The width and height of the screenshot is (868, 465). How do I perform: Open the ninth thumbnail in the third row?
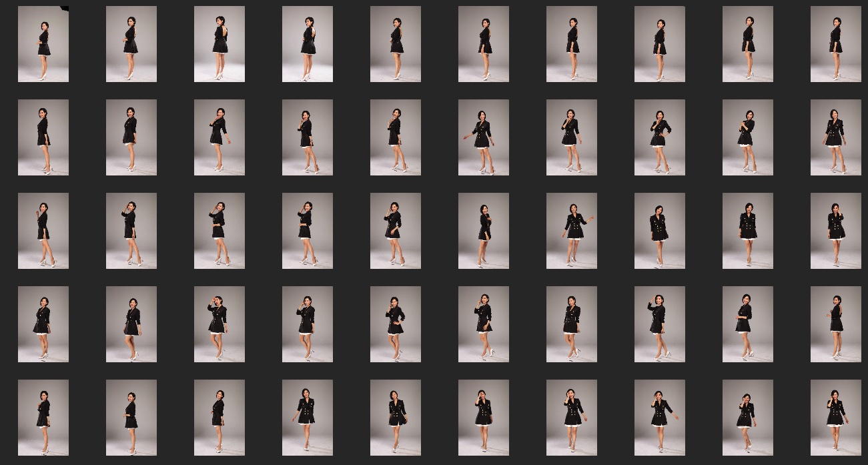coord(748,231)
